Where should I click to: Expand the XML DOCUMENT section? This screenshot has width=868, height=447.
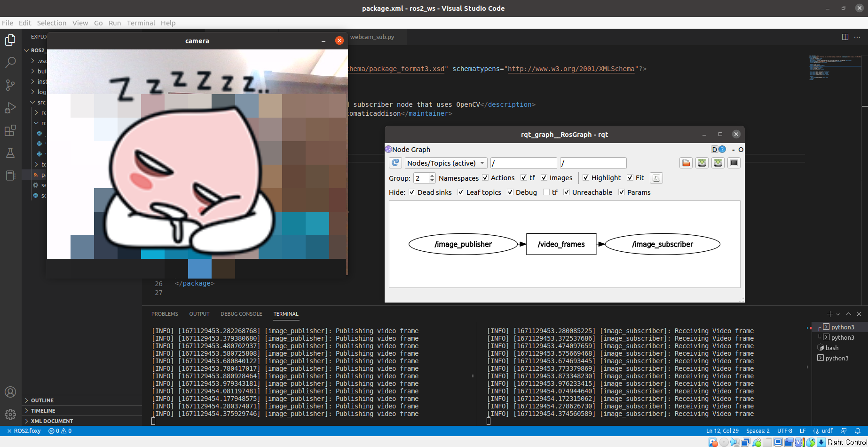tap(82, 421)
